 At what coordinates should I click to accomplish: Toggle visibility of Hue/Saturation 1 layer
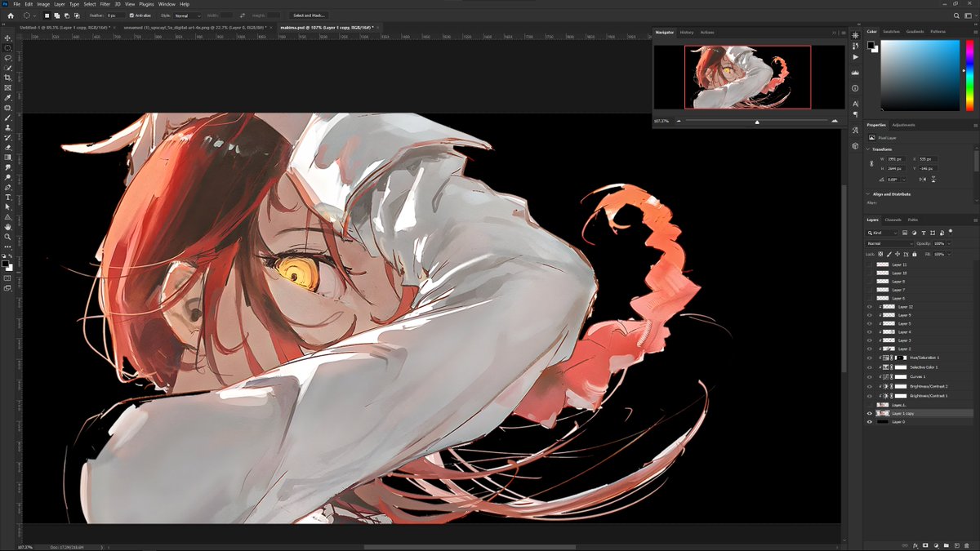click(870, 357)
